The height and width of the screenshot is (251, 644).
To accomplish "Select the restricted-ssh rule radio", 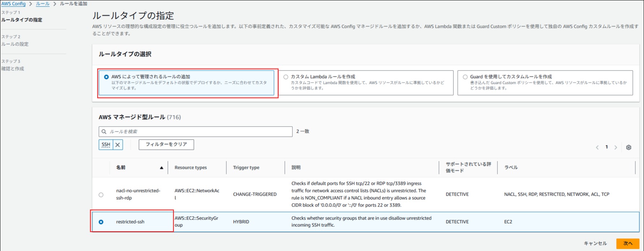I will coord(101,222).
